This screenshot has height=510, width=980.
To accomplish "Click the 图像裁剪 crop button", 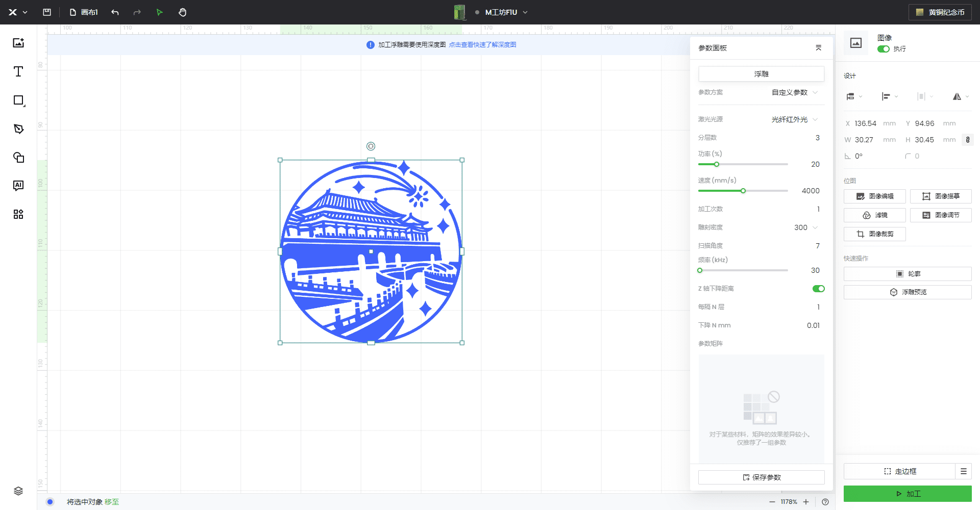I will (874, 234).
